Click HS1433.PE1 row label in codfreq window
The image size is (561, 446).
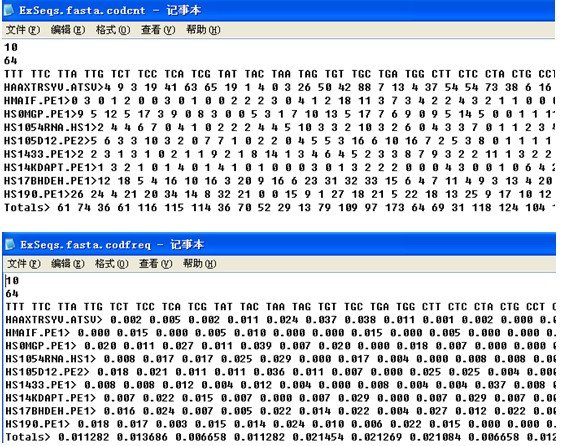click(41, 385)
